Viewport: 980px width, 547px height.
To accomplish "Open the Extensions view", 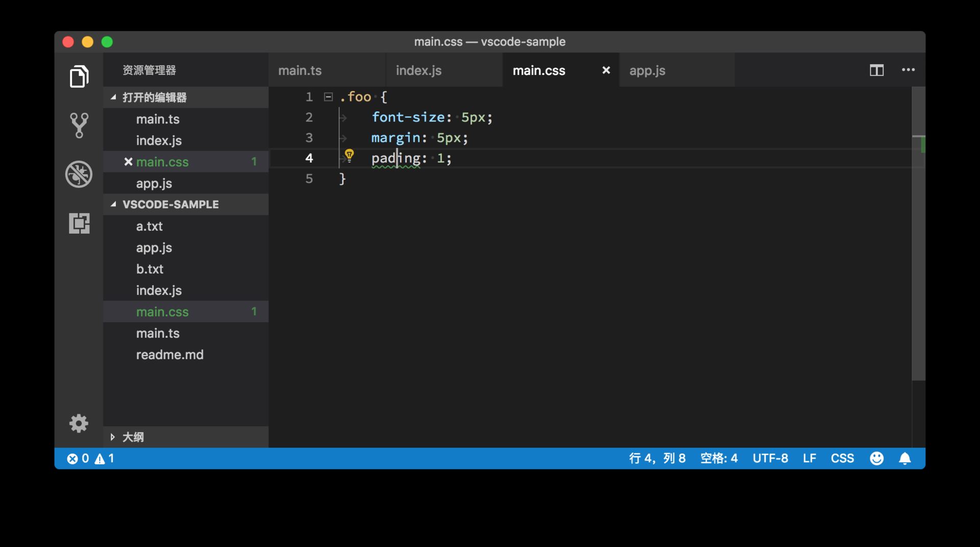I will pyautogui.click(x=79, y=223).
